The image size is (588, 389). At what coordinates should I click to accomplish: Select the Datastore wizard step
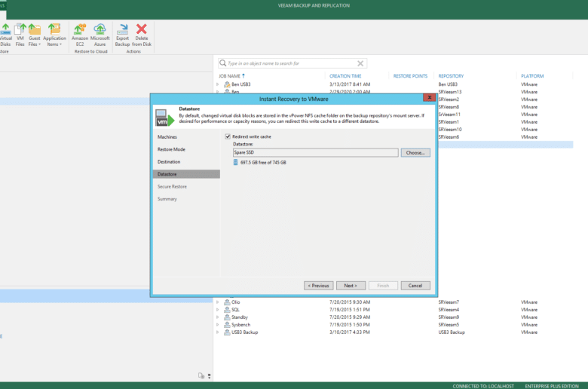coord(186,174)
